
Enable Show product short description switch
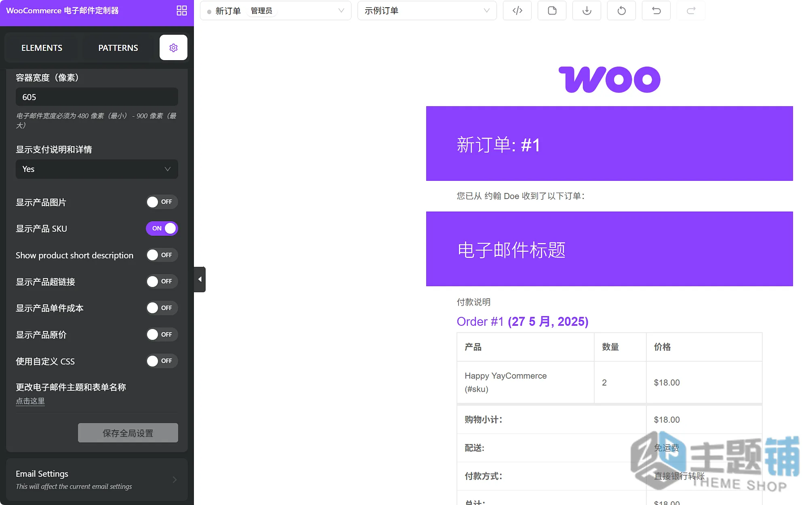(x=162, y=255)
